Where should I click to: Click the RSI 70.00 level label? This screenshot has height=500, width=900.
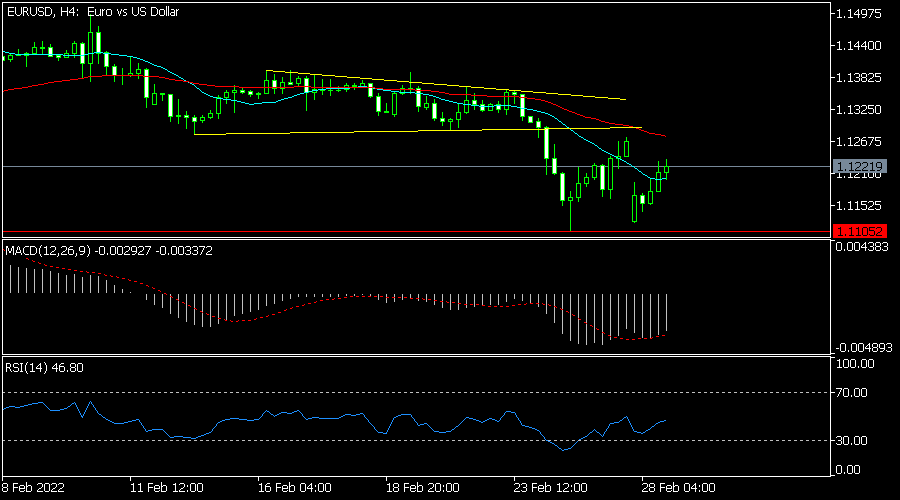(852, 393)
